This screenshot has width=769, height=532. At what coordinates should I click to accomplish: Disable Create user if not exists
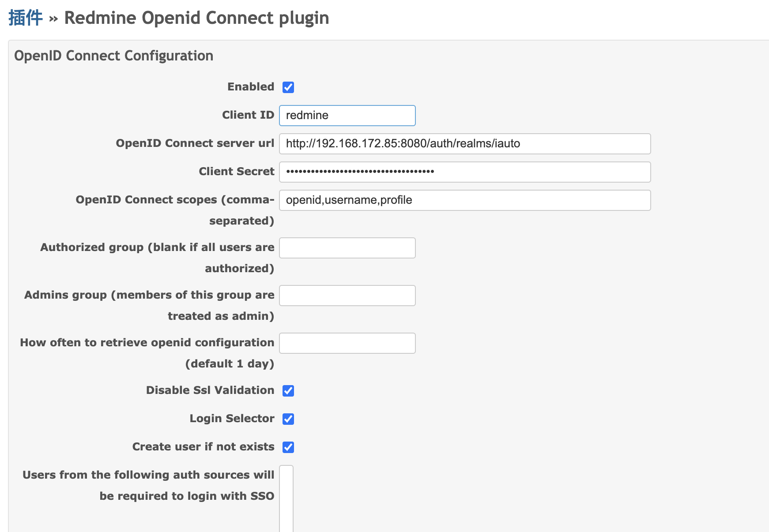288,447
